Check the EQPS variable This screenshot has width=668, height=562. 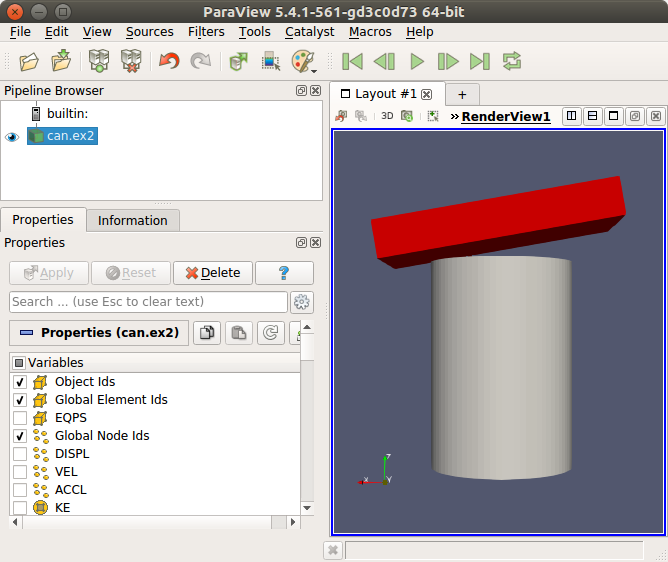(x=20, y=418)
